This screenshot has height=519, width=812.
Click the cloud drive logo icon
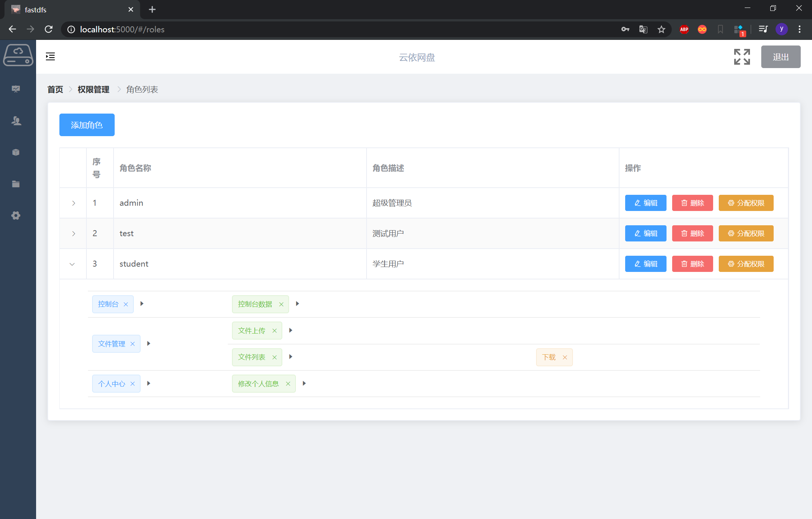coord(18,56)
